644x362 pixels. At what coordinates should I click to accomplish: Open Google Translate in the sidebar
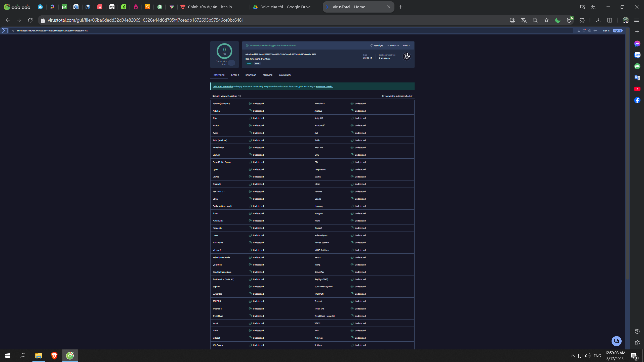(637, 78)
